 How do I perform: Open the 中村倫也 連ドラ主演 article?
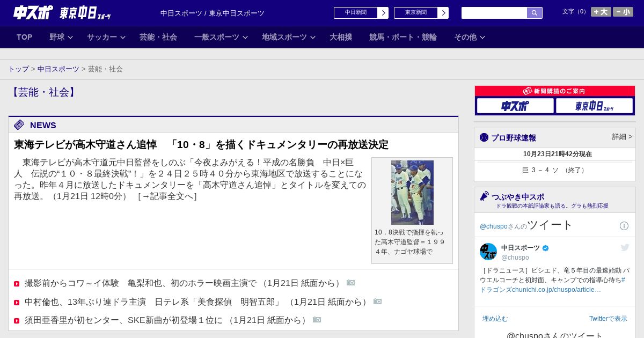(x=196, y=302)
